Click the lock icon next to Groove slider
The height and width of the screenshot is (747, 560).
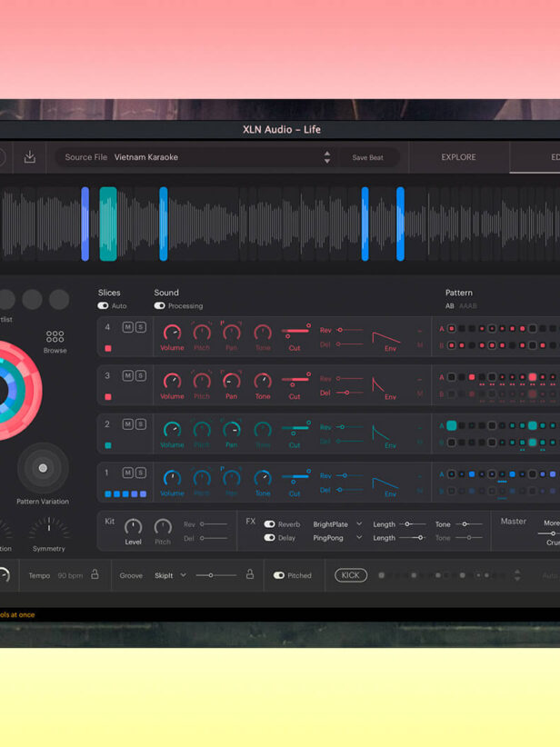click(250, 574)
